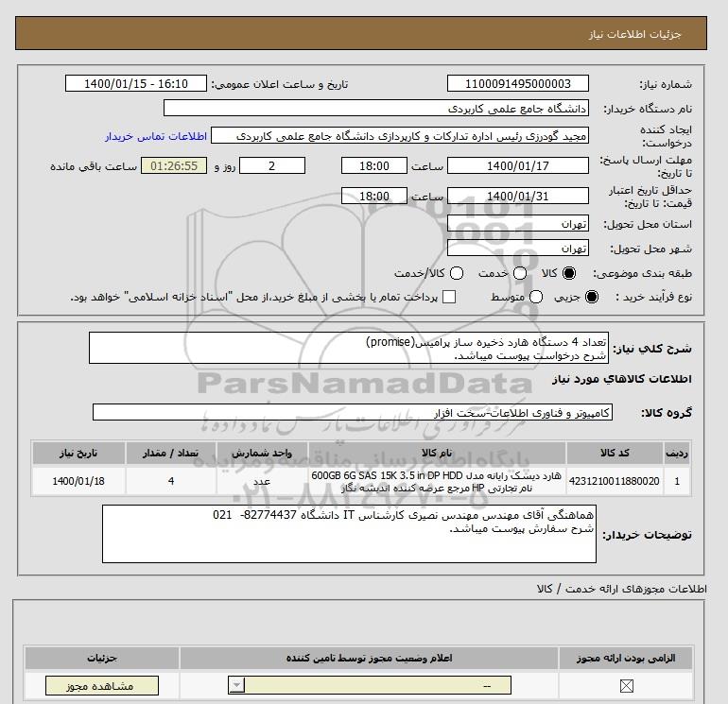Click the شهر محل تحویل field تهران
Screen dimensions: 728x704
pyautogui.click(x=518, y=248)
